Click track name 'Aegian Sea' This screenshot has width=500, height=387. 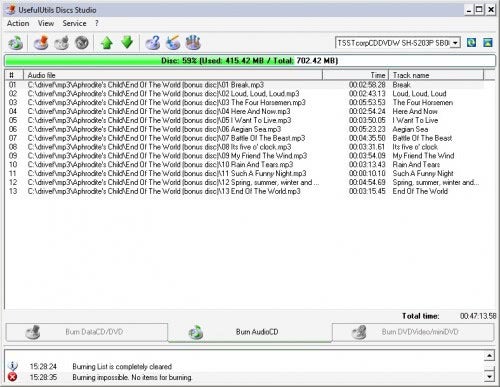pyautogui.click(x=410, y=129)
